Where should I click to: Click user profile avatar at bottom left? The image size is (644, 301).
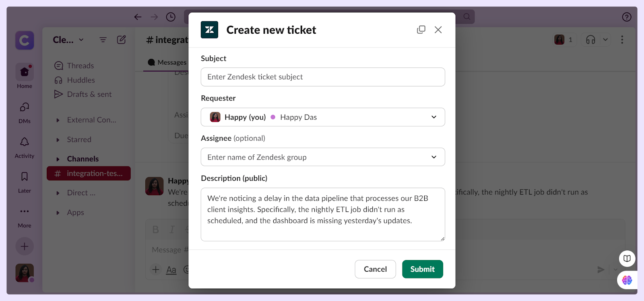pyautogui.click(x=25, y=273)
